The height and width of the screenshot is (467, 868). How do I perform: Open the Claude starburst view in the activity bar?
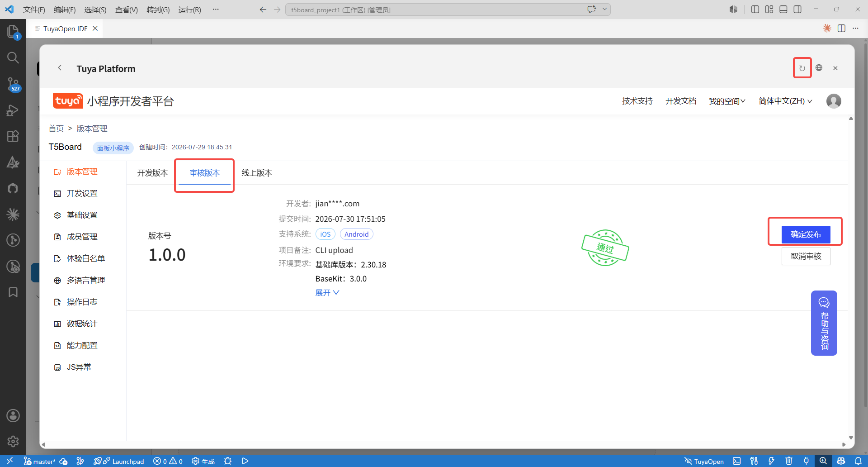tap(13, 214)
